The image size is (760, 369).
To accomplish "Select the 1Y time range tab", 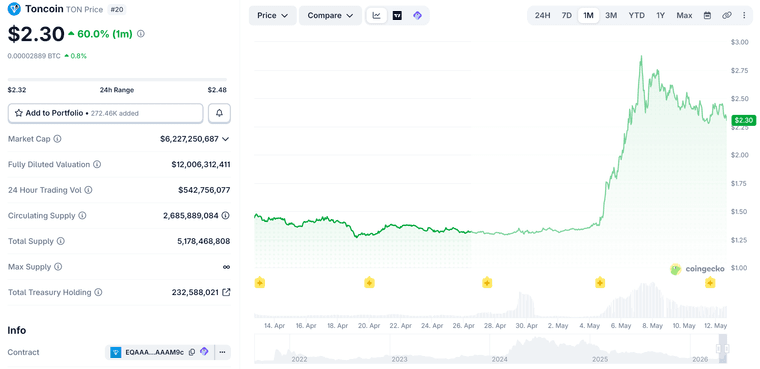I will pos(661,16).
